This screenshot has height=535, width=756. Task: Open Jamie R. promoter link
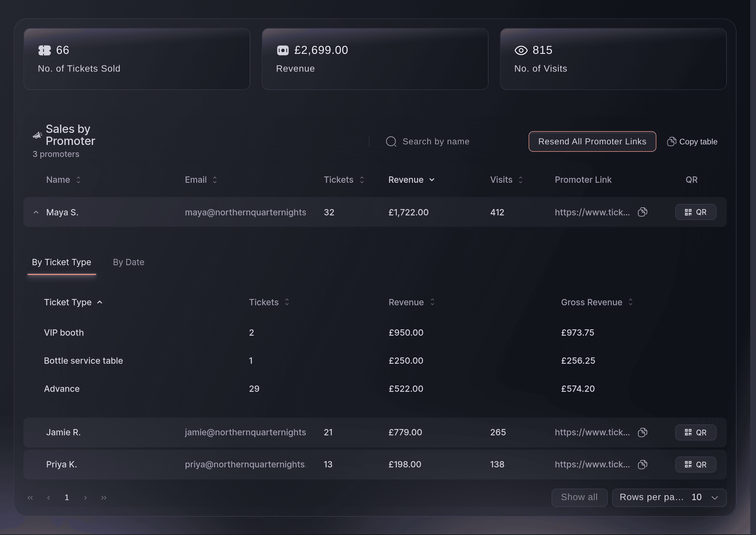tap(592, 432)
